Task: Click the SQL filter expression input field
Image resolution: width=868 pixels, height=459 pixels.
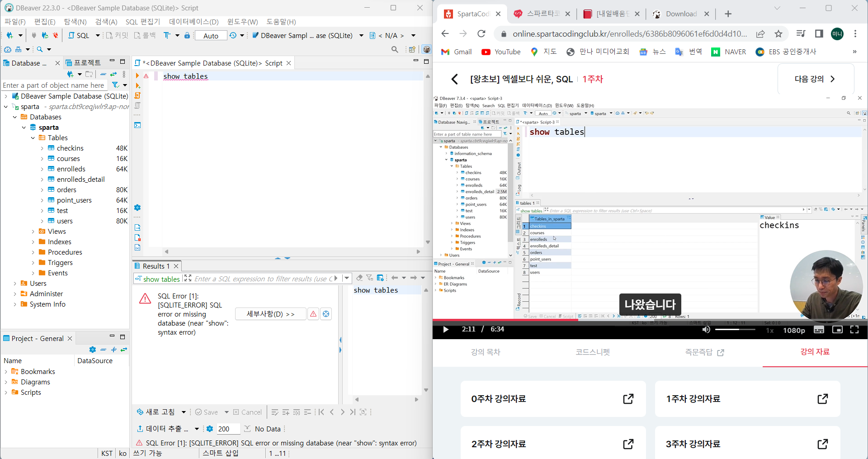Action: [x=263, y=279]
